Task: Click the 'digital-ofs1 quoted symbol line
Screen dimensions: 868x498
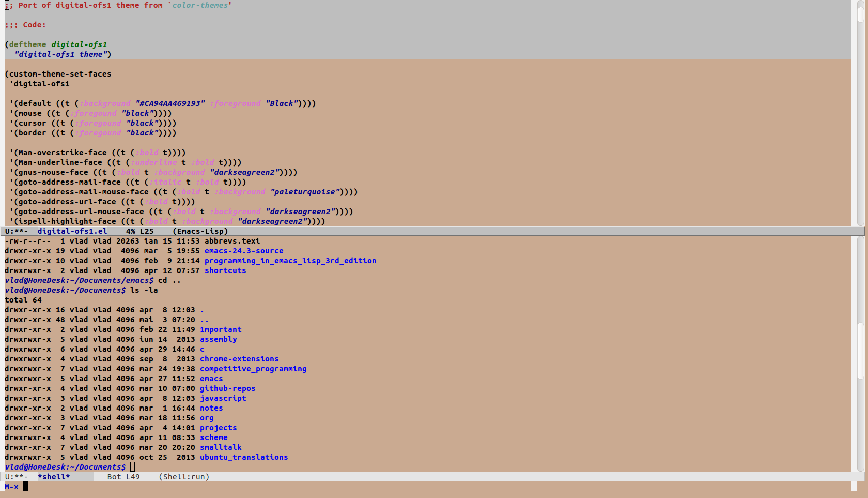Action: 39,84
